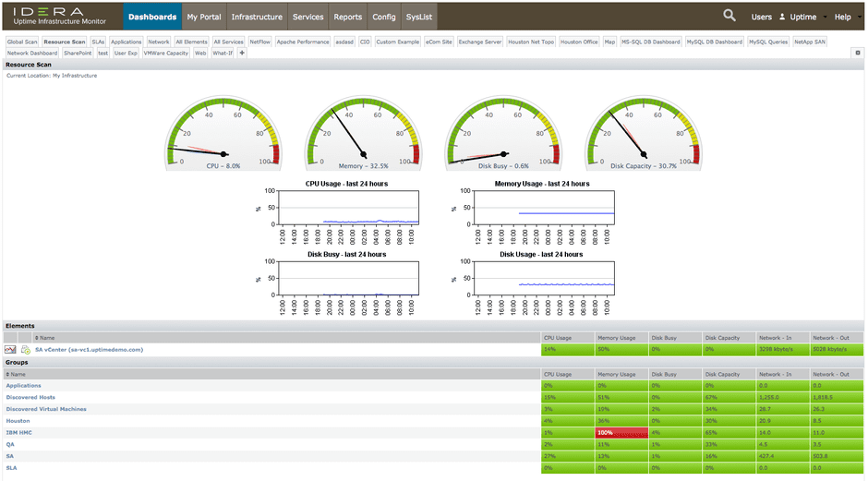The image size is (868, 481).
Task: Switch to the Global Scan tab
Action: click(x=22, y=42)
